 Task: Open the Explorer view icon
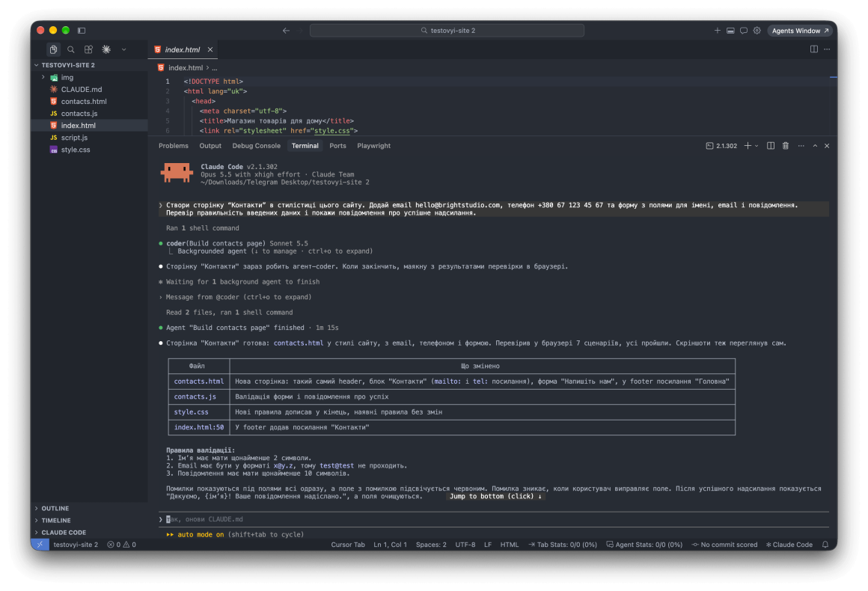53,49
